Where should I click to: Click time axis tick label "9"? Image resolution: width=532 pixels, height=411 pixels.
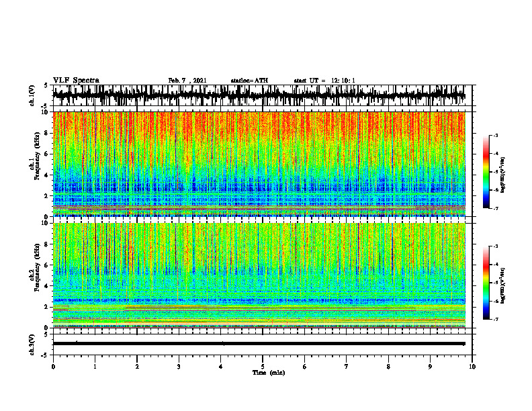coord(430,367)
